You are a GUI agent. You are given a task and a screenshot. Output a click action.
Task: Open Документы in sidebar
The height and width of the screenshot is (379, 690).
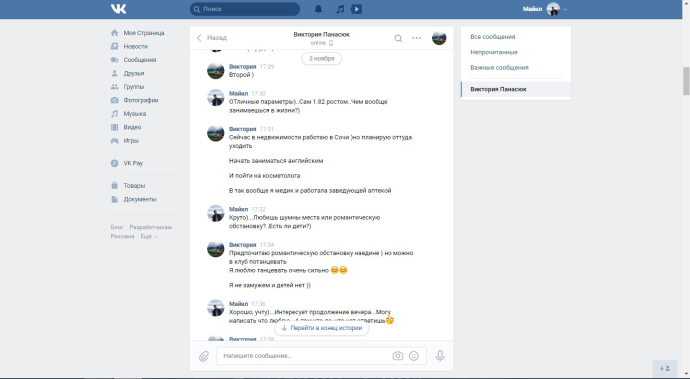click(139, 199)
